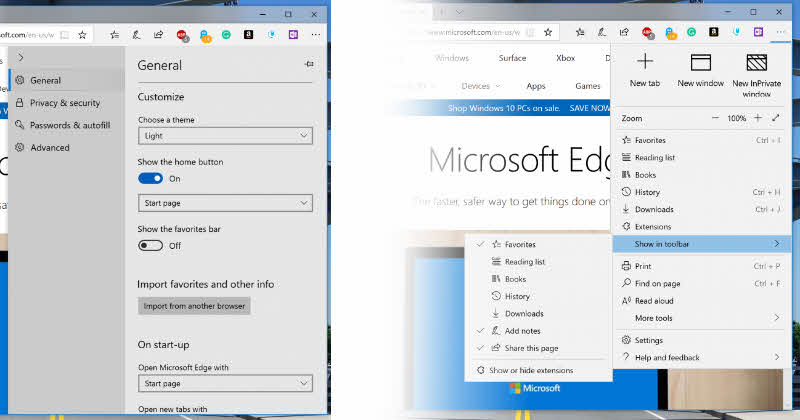Screen dimensions: 800x420
Task: Click the Games link on Microsoft page
Action: tap(588, 86)
